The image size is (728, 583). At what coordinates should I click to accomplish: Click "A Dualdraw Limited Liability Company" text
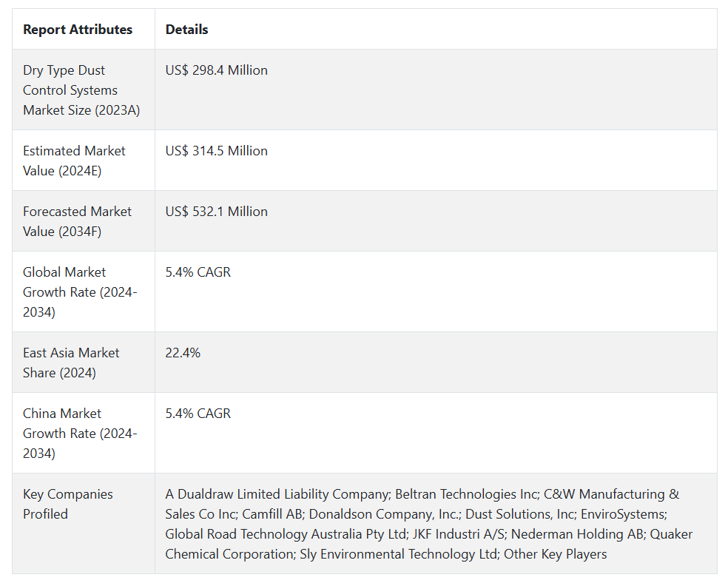(277, 494)
